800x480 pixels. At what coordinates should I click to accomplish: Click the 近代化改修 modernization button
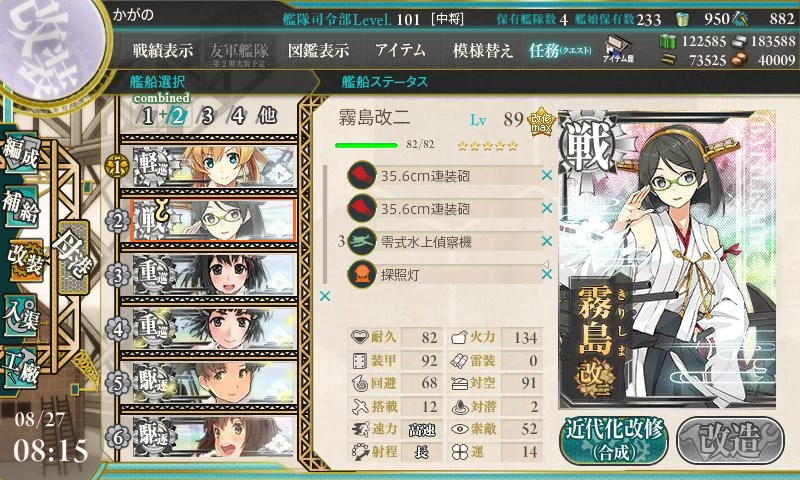tap(614, 440)
